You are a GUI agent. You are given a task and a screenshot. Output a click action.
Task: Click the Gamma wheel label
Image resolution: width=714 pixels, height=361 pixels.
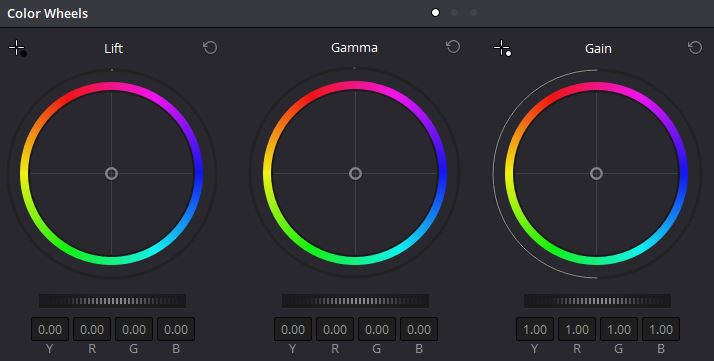[x=354, y=47]
